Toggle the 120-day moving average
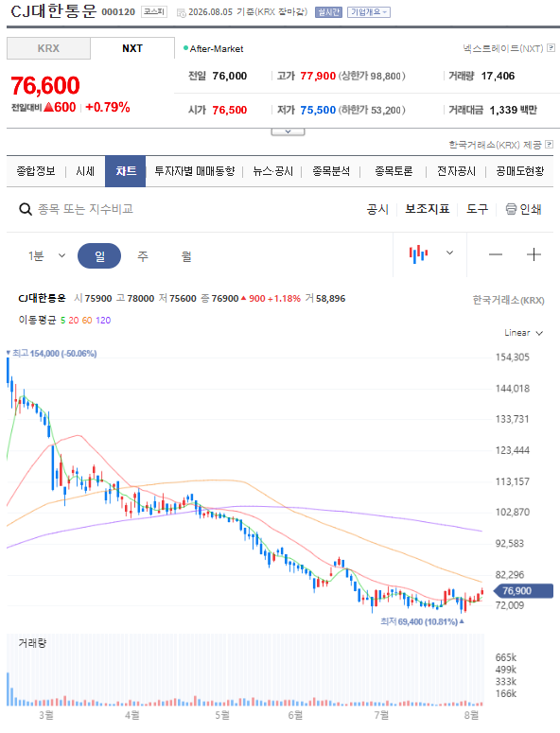The height and width of the screenshot is (733, 560). (103, 321)
